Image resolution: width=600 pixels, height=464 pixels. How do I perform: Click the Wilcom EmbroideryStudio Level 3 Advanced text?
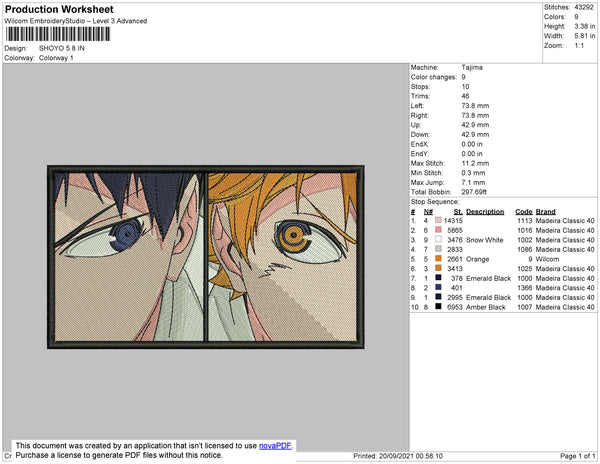[76, 21]
